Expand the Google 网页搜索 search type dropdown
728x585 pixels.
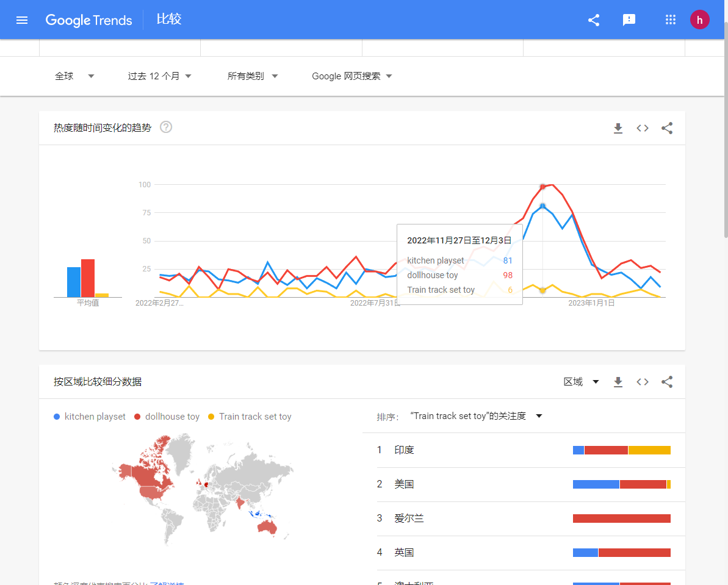(x=351, y=76)
